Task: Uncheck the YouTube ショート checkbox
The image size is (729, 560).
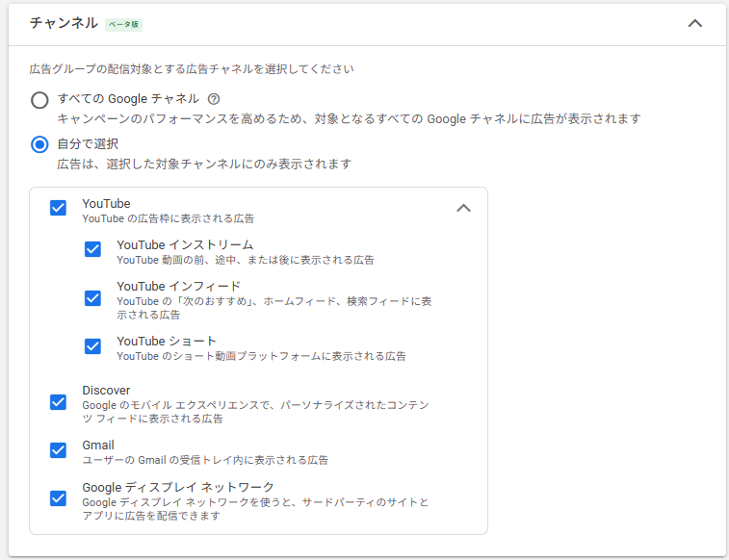Action: (92, 346)
